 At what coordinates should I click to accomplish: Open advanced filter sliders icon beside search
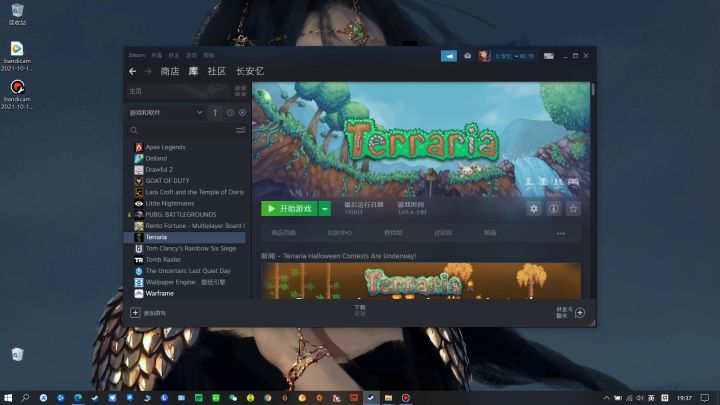point(241,130)
